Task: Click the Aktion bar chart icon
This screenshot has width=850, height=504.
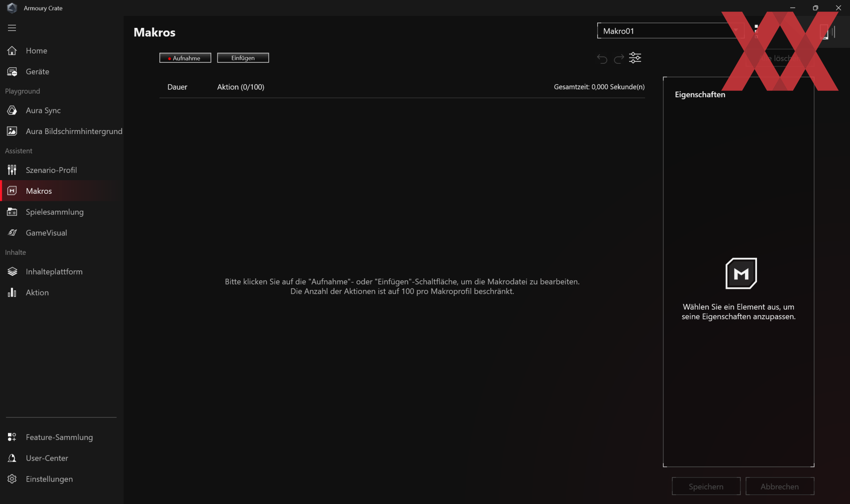Action: (x=12, y=292)
